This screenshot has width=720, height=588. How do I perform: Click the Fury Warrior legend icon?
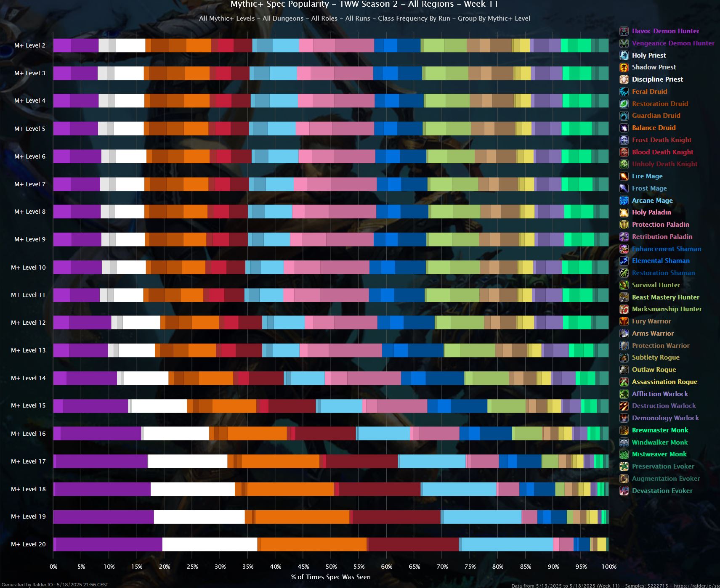click(624, 321)
